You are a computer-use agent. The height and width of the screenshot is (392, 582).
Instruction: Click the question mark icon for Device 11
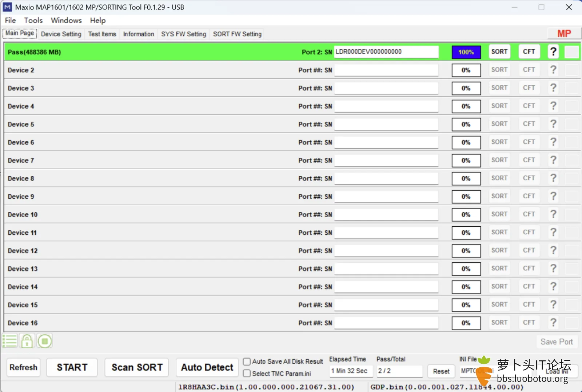coord(553,233)
